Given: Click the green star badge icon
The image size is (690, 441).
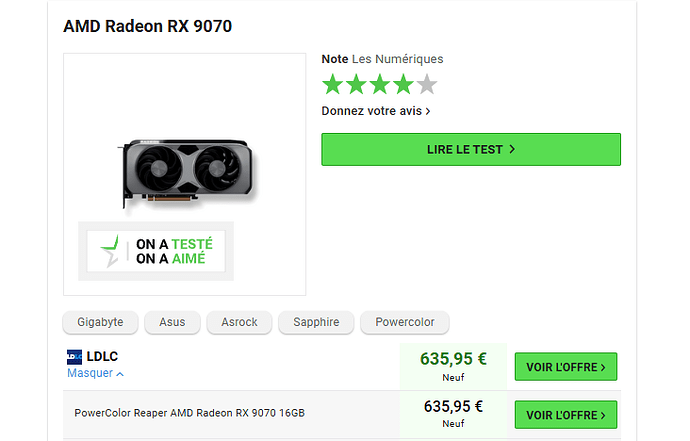Looking at the screenshot, I should click(110, 251).
